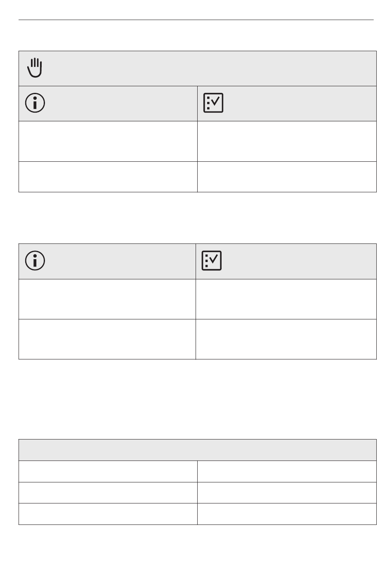Click the final blank cell of the icon-less table
Viewport: 392px width, 567px height.
[287, 514]
